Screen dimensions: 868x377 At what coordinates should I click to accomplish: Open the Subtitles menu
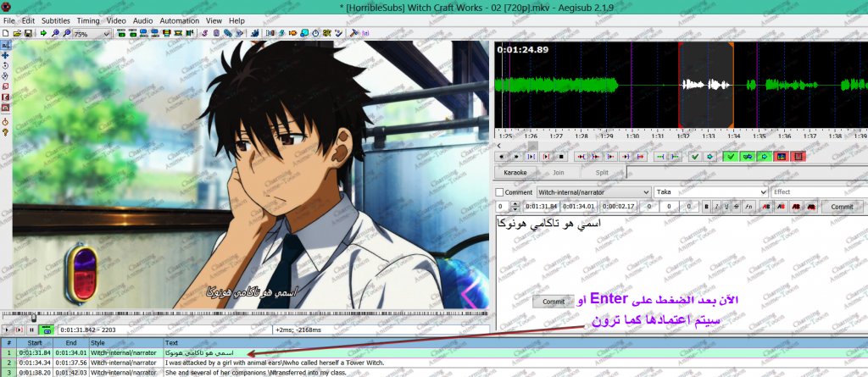click(56, 20)
